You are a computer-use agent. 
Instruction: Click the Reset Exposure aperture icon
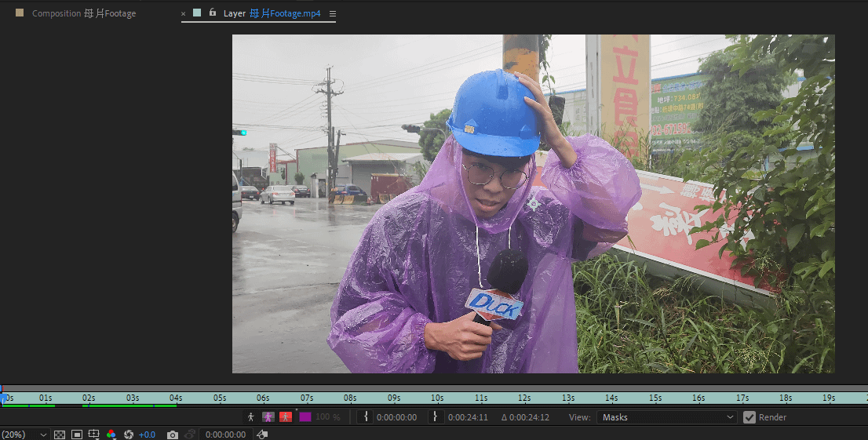point(129,435)
